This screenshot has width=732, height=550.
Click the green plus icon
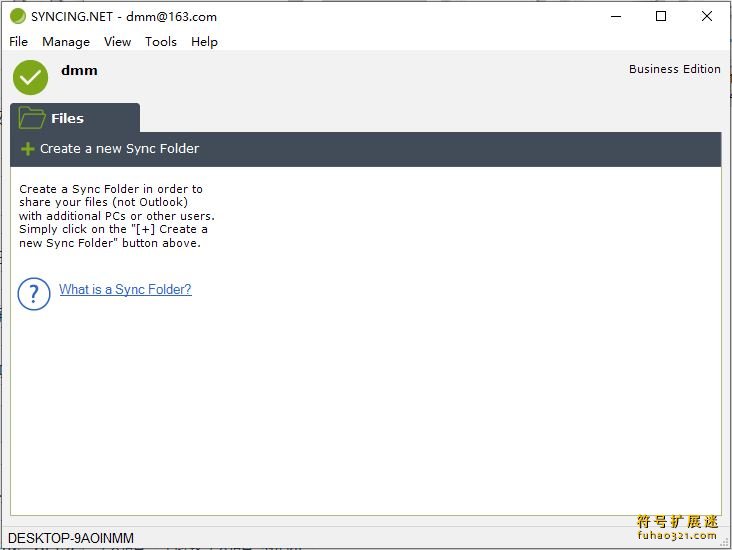point(28,149)
